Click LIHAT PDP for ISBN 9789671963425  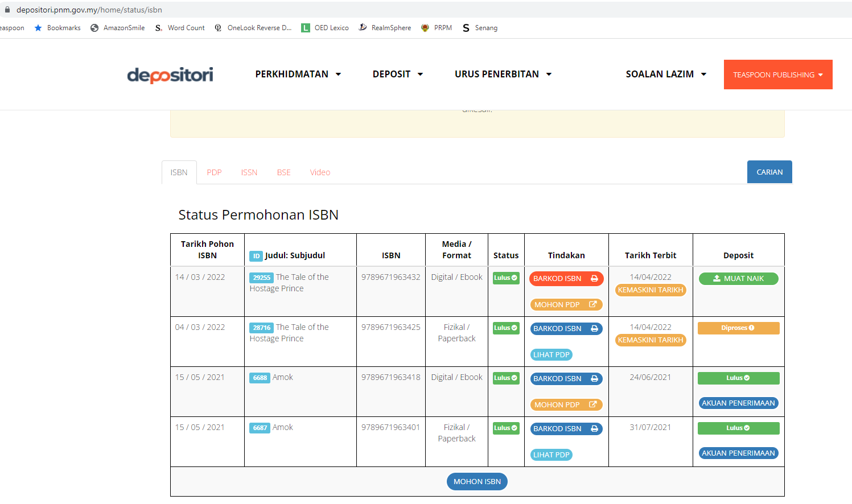tap(551, 355)
